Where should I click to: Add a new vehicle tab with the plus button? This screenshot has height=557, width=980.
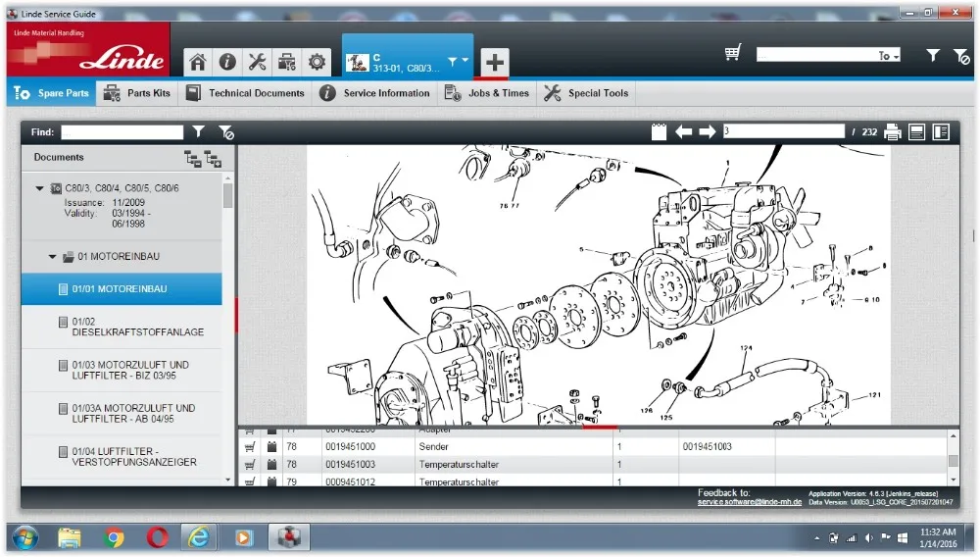[x=494, y=62]
